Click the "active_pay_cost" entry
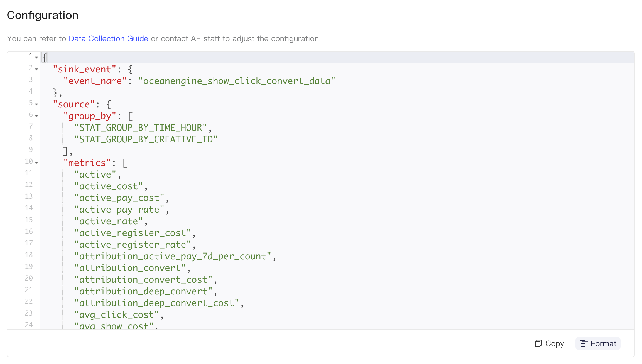The height and width of the screenshot is (364, 642). tap(119, 198)
